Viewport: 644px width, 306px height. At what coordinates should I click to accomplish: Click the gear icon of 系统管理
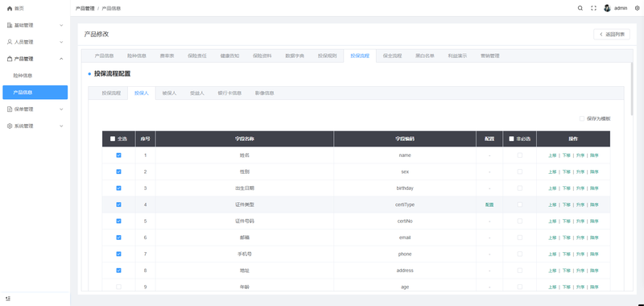tap(10, 126)
